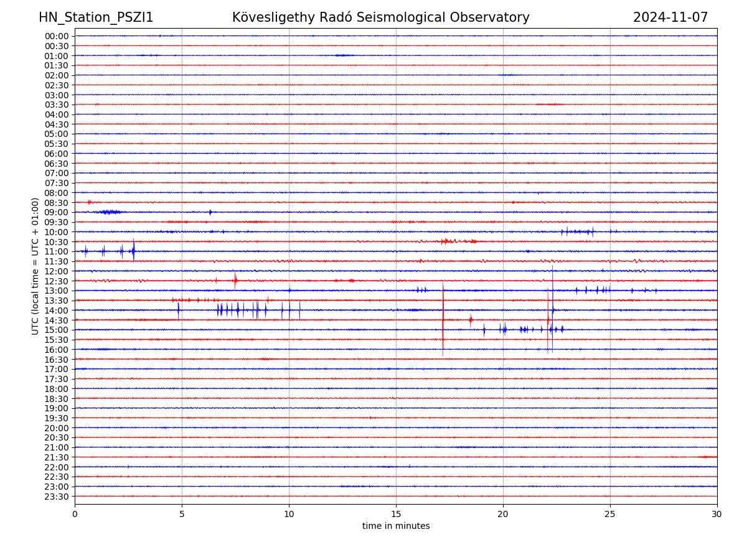Click the HN_Station_PSZI1 station title

tap(96, 17)
